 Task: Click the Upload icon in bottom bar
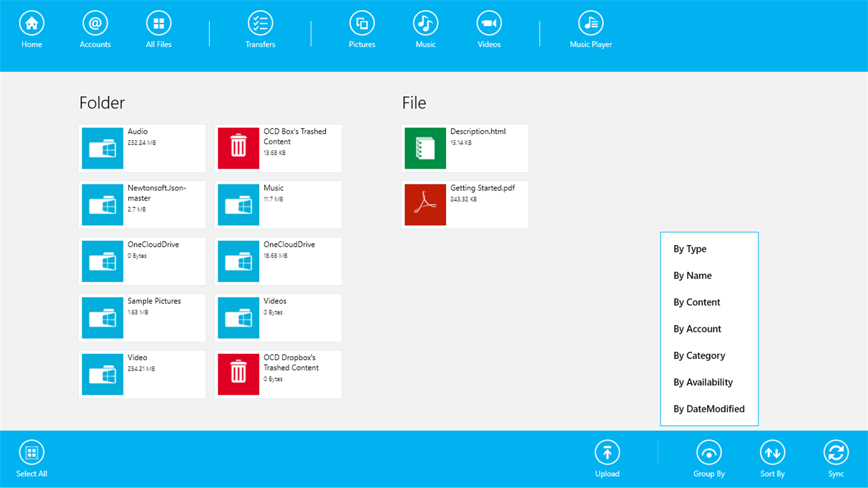coord(608,452)
